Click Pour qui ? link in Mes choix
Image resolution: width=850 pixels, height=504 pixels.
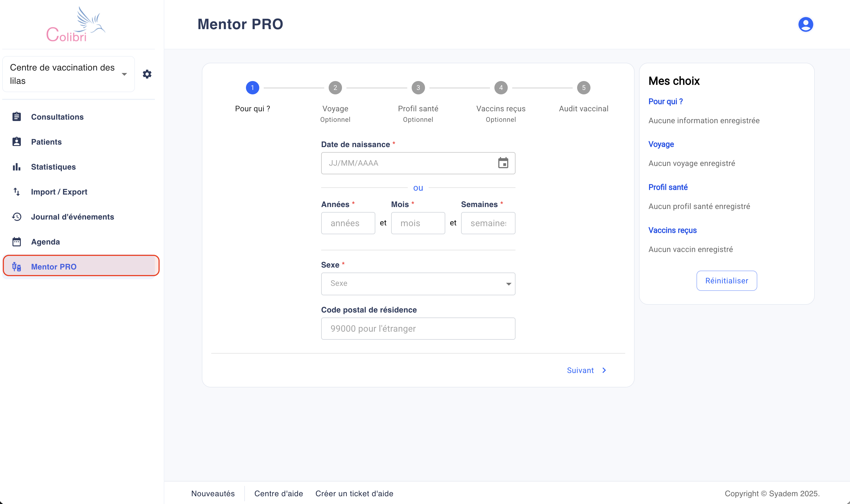click(x=665, y=101)
